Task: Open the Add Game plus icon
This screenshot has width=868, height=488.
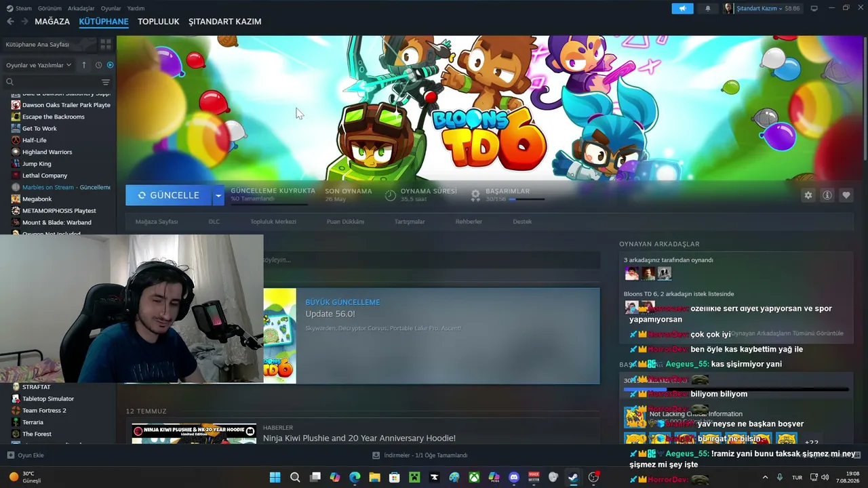Action: (x=10, y=455)
